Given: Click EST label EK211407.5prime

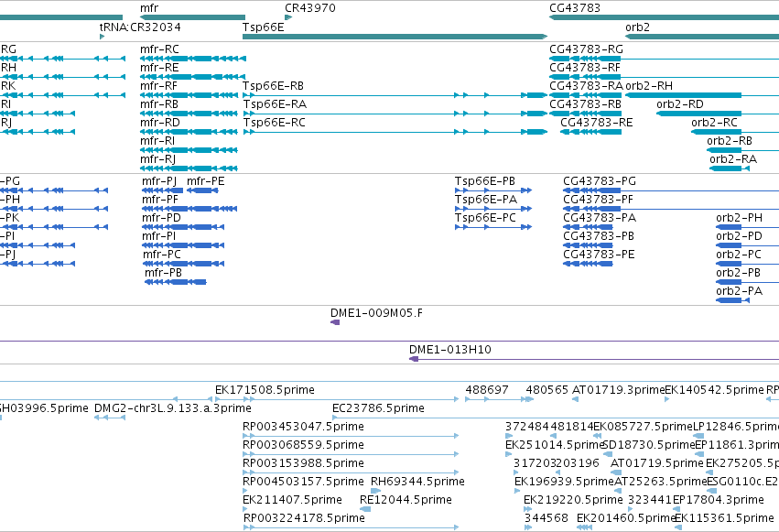Looking at the screenshot, I should click(292, 501).
